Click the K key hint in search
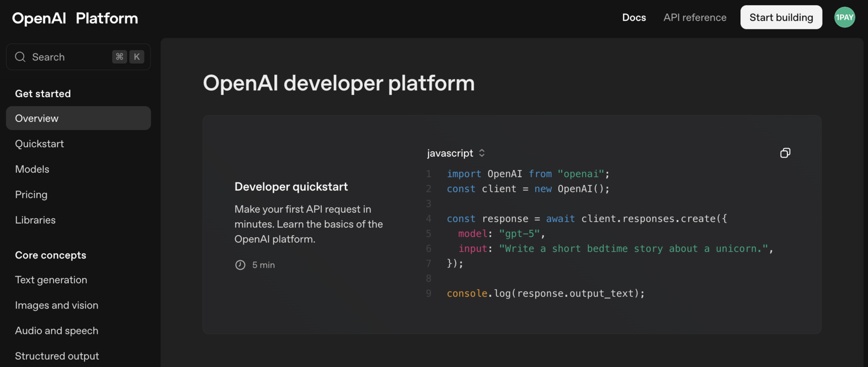Image resolution: width=868 pixels, height=367 pixels. 136,57
